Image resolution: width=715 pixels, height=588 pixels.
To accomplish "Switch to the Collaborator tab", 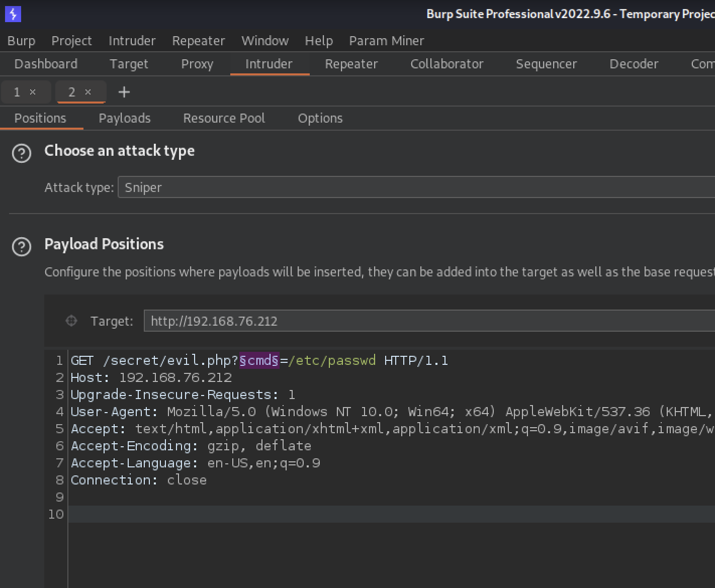I will tap(447, 64).
